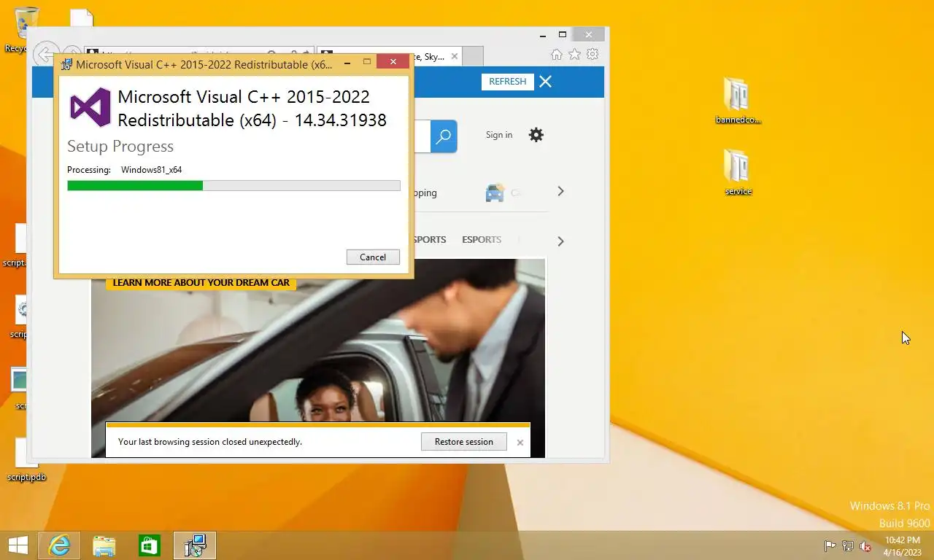Screen dimensions: 934x560
Task: Select the ESPORTS category tab
Action: [482, 239]
